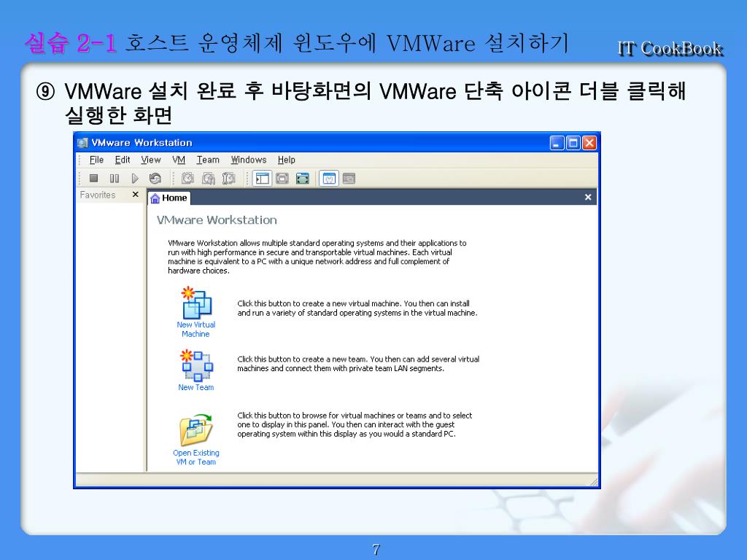The height and width of the screenshot is (560, 747).
Task: Open the Edit menu
Action: [123, 160]
